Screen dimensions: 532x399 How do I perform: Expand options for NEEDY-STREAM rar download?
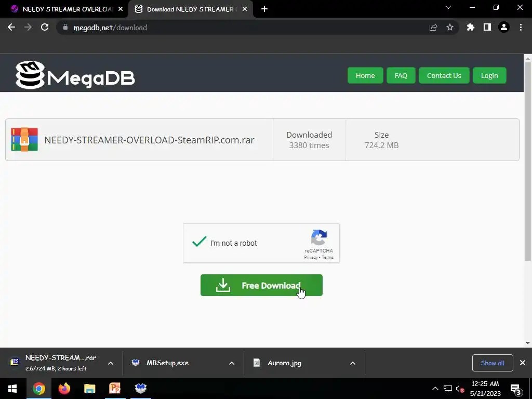pos(111,363)
